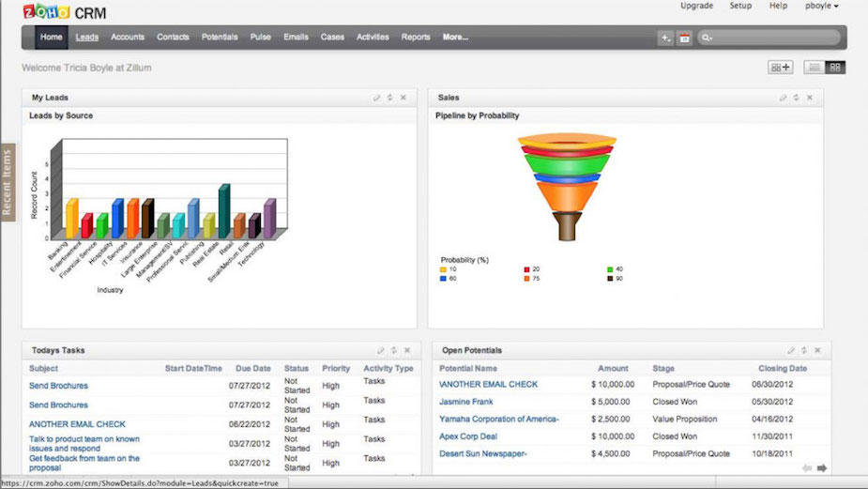Go to the Reports tab
The height and width of the screenshot is (489, 868).
click(416, 38)
